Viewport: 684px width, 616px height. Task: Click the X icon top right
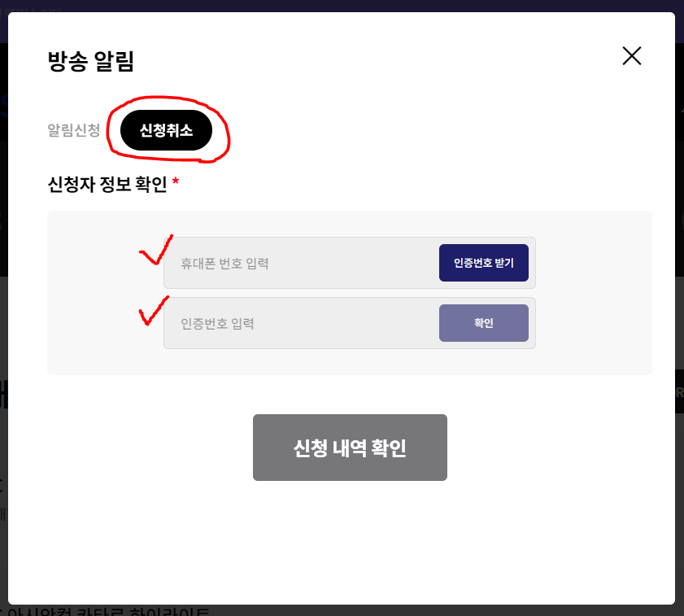631,55
